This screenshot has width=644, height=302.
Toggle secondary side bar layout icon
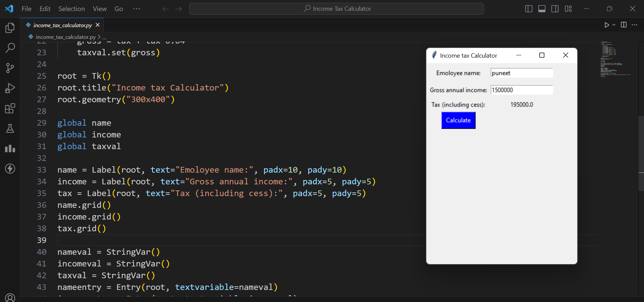(x=555, y=9)
